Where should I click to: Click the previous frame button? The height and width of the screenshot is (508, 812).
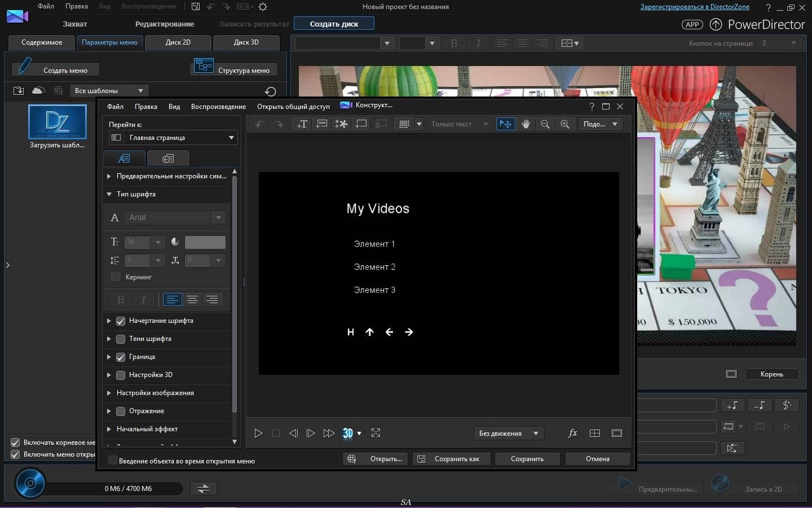(293, 433)
